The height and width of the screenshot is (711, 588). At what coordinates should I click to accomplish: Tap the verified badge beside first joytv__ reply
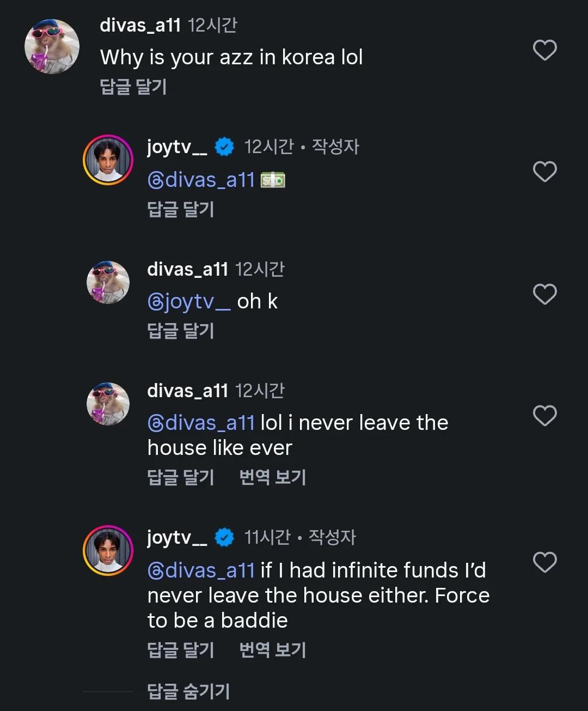pos(224,147)
